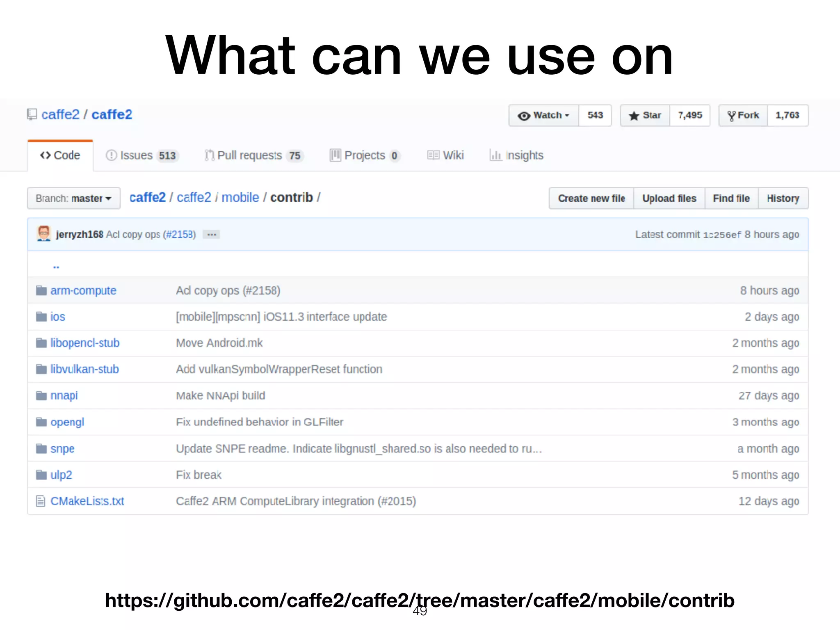Screen dimensions: 840x630
Task: Click 'Acl copy ops (#2158)' in arm-compute row
Action: pos(228,290)
